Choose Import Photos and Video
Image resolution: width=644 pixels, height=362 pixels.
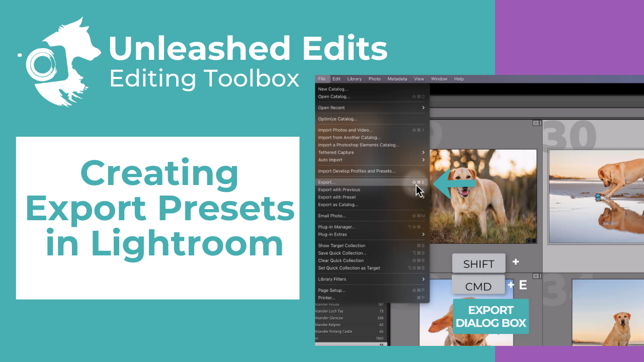(x=372, y=130)
